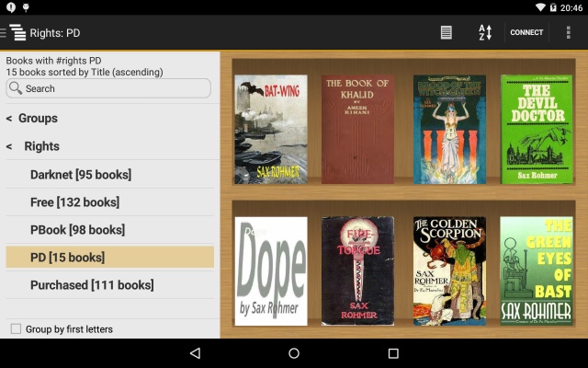Screen dimensions: 588x368
Task: Open the A-Z sort order options
Action: 485,32
